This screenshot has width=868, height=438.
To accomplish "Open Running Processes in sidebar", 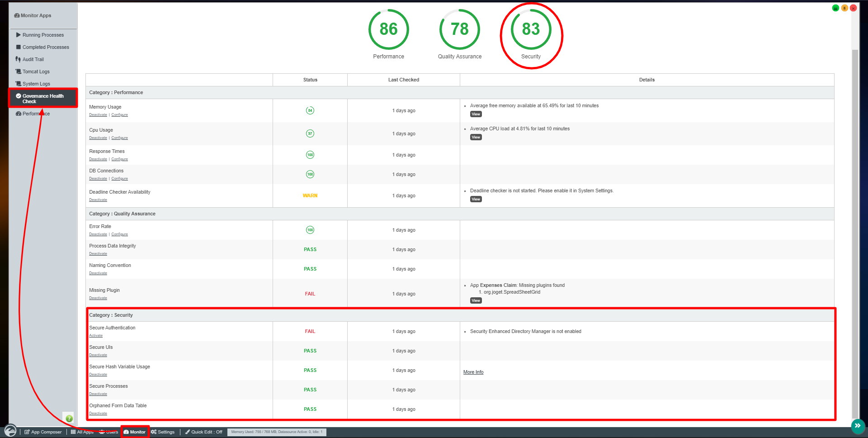I will [43, 35].
